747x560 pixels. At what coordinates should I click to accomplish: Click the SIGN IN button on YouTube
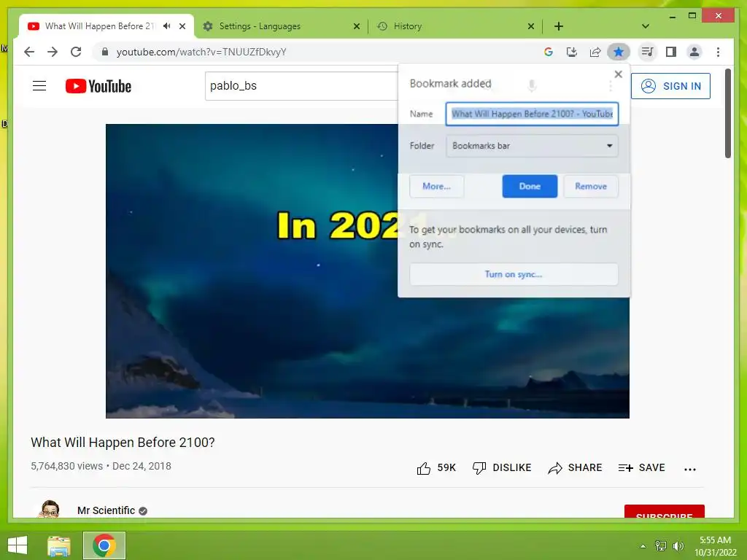(x=671, y=86)
